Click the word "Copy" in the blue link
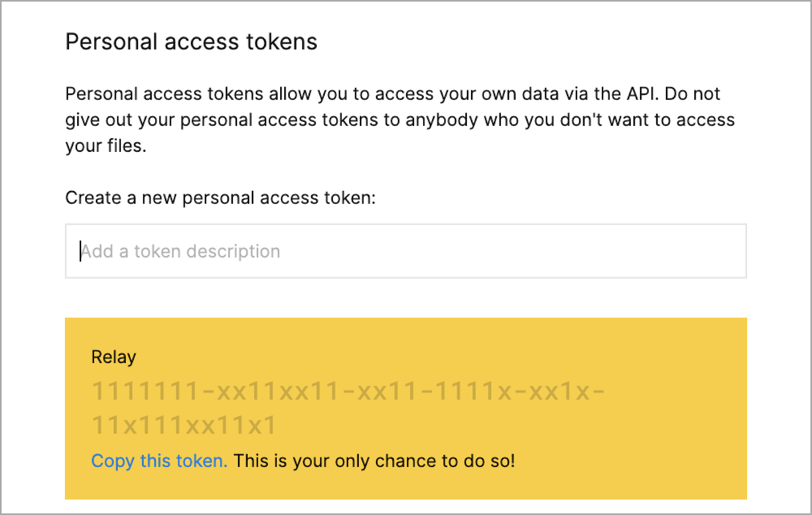812x515 pixels. pos(113,461)
